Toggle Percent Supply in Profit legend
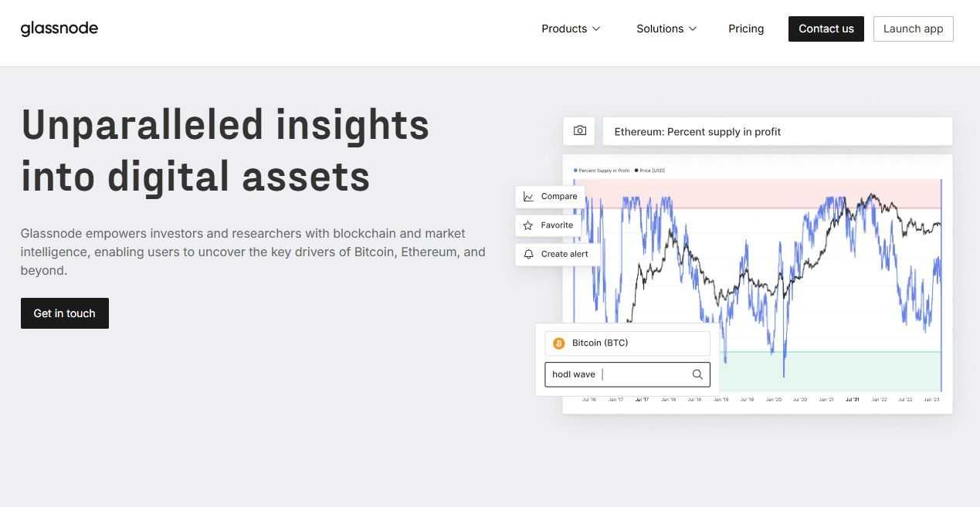Image resolution: width=980 pixels, height=507 pixels. pyautogui.click(x=602, y=171)
